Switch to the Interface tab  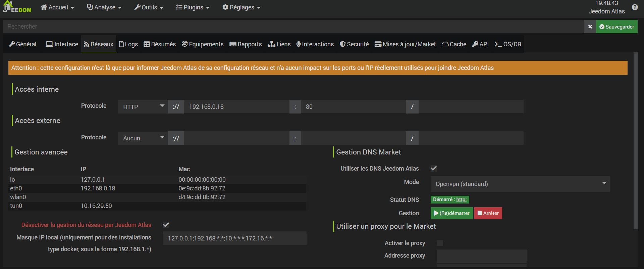(x=62, y=44)
